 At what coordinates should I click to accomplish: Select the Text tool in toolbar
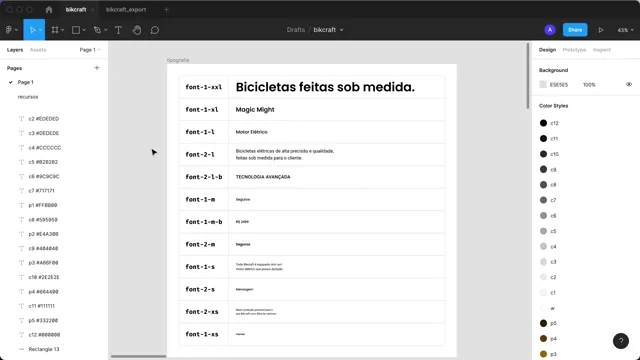(x=118, y=30)
